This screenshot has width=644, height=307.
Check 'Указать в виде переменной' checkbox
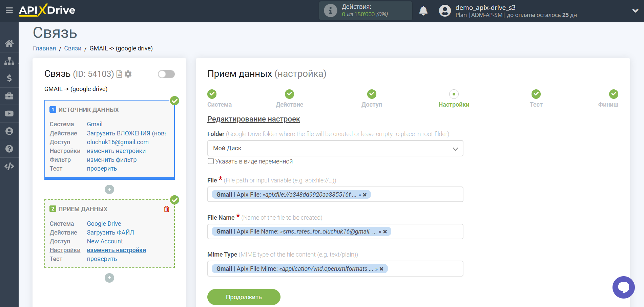(x=211, y=161)
